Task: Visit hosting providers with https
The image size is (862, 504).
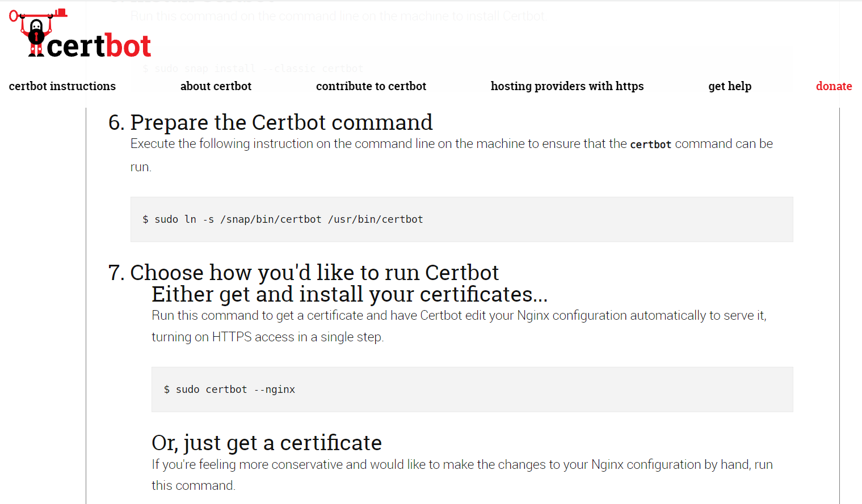Action: click(x=567, y=86)
